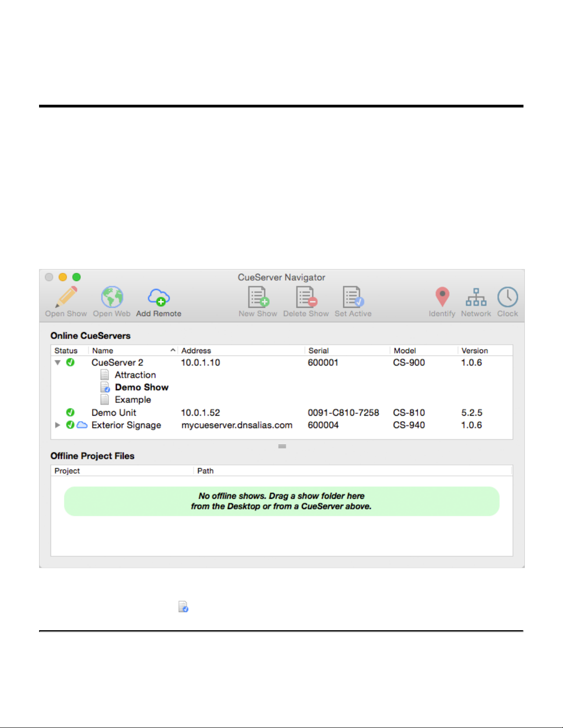The height and width of the screenshot is (728, 563).
Task: Sort by the Version column header
Action: click(x=485, y=350)
